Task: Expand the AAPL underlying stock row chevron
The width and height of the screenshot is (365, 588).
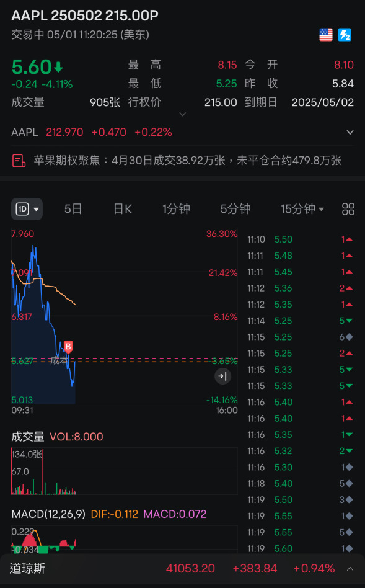Action: point(350,132)
